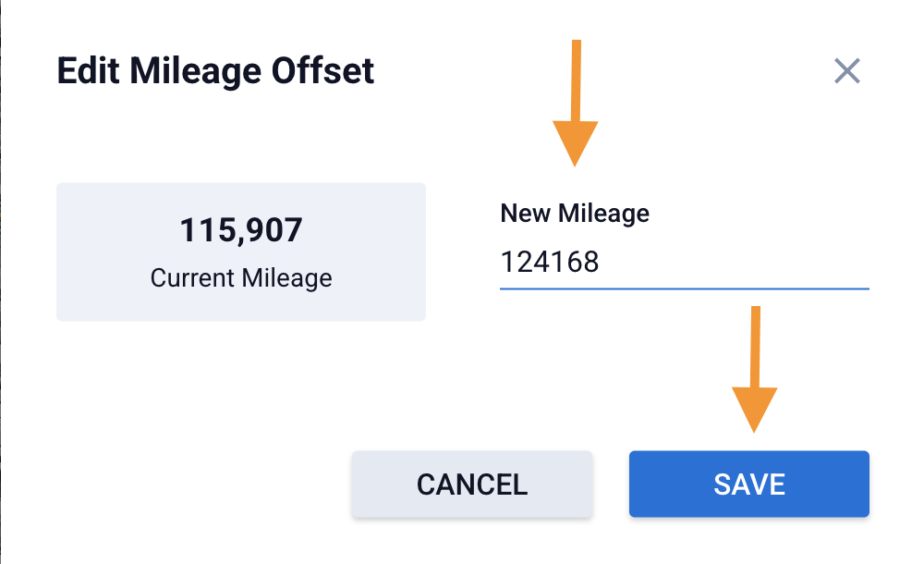The width and height of the screenshot is (924, 564).
Task: Click the Current Mileage caption text
Action: (241, 278)
